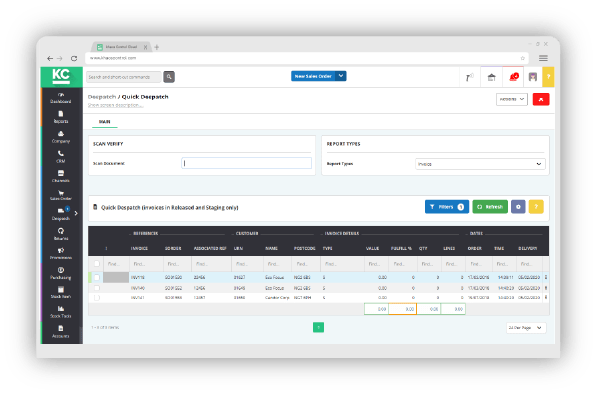Sort by the INVOICE column header

tap(139, 249)
